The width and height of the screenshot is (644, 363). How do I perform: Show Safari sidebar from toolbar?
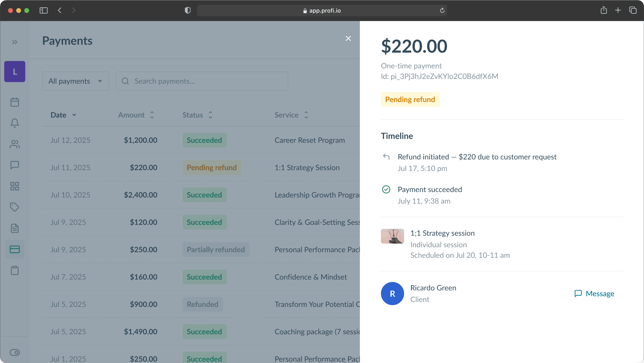click(44, 11)
